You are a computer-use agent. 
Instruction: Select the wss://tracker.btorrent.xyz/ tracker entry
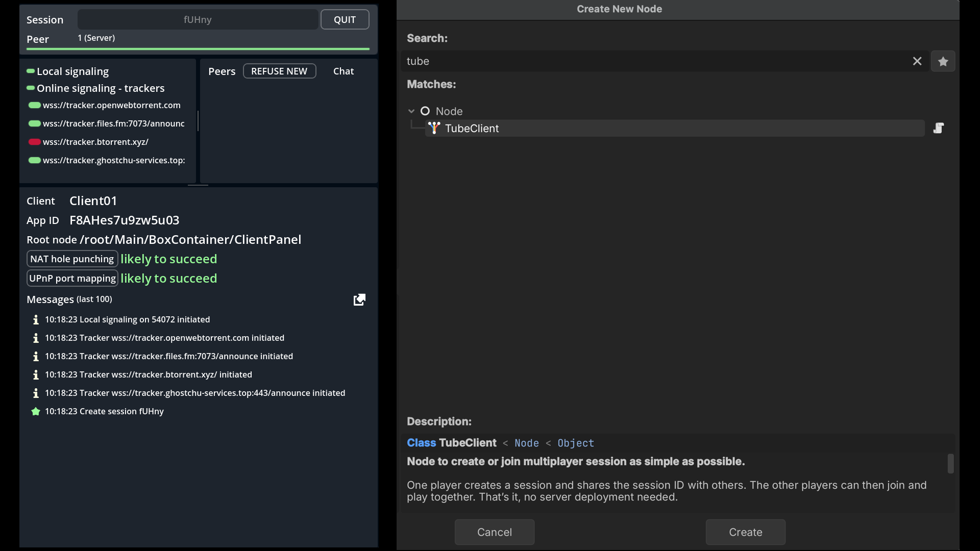[95, 142]
